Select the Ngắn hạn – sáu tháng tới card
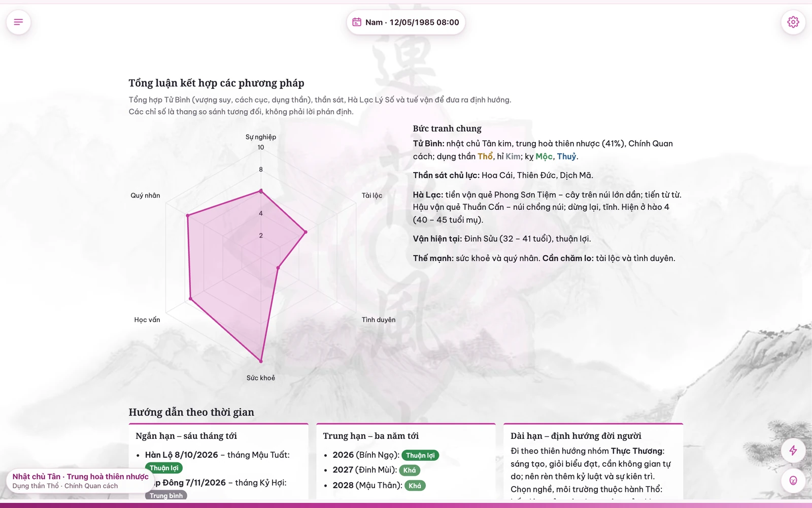The width and height of the screenshot is (812, 508). click(x=219, y=461)
